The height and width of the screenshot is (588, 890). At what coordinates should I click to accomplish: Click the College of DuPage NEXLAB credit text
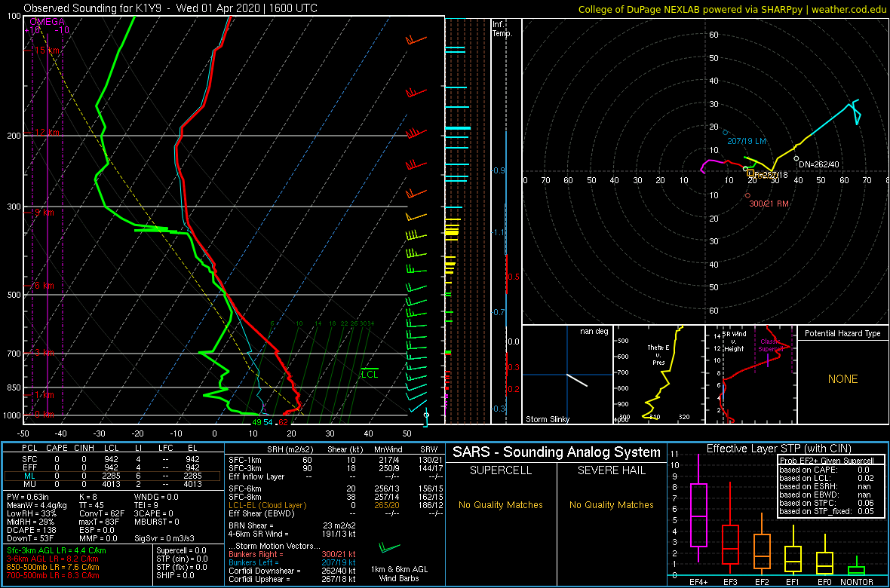732,8
